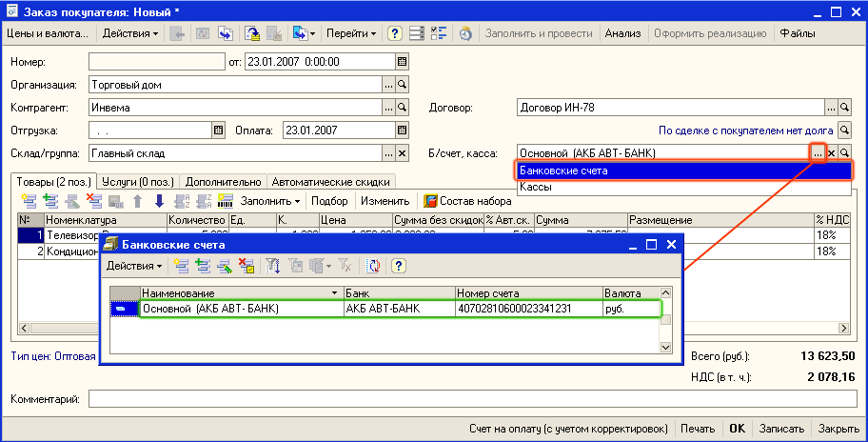Edit bank account pencil icon in dialog
The height and width of the screenshot is (442, 868).
click(225, 266)
